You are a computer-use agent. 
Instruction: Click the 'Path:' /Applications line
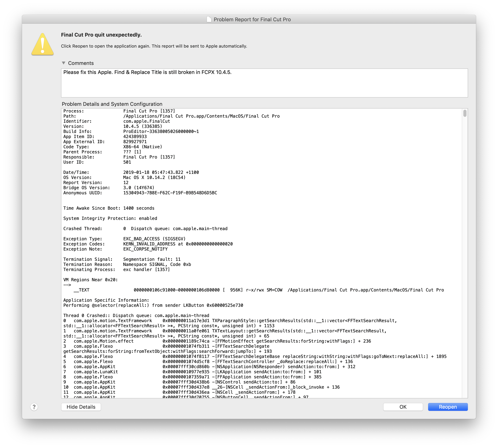click(x=171, y=116)
